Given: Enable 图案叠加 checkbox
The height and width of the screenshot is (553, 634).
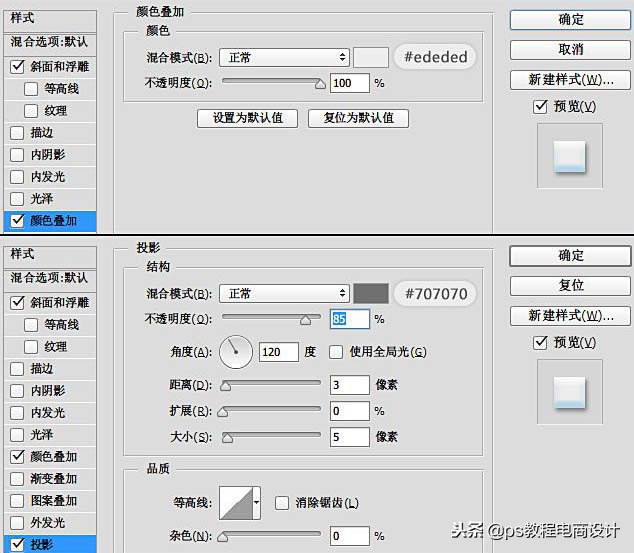Looking at the screenshot, I should coord(17,501).
